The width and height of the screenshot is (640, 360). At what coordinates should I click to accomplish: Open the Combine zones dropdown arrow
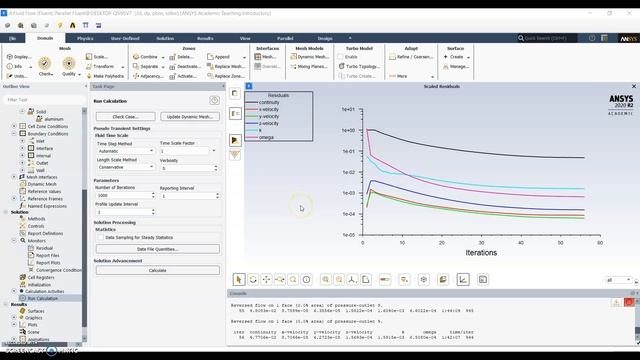coord(163,57)
